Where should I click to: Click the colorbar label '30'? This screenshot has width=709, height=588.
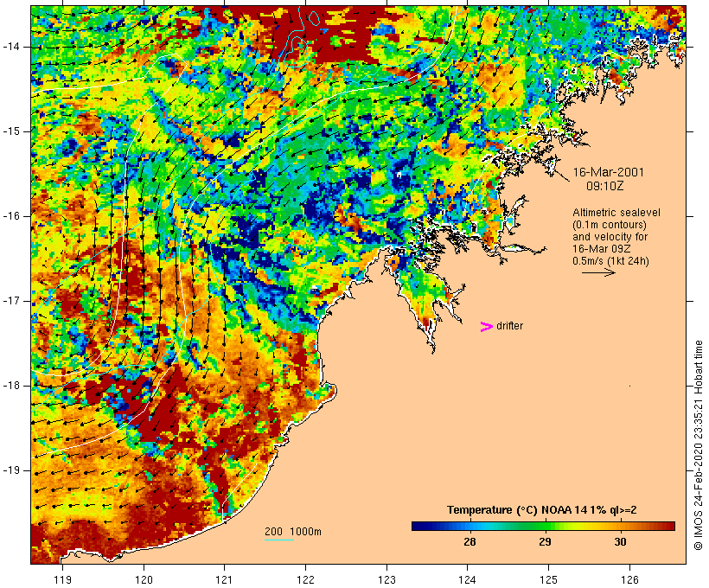621,542
